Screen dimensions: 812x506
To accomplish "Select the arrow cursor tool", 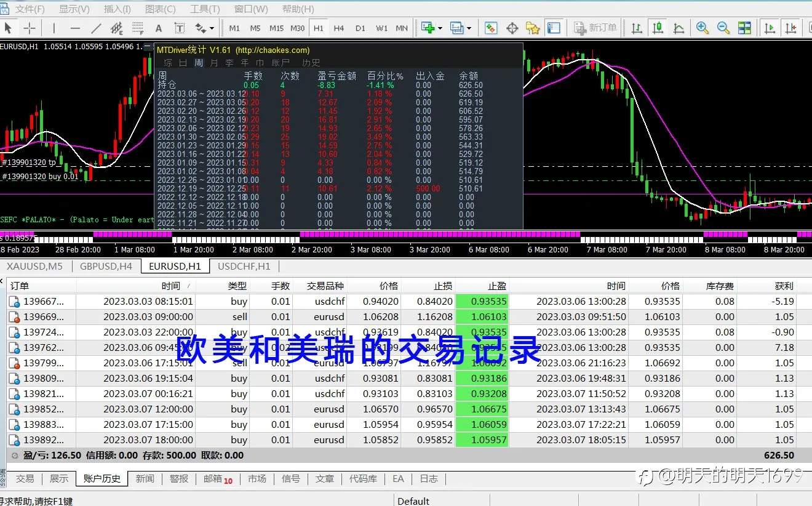I will [9, 28].
